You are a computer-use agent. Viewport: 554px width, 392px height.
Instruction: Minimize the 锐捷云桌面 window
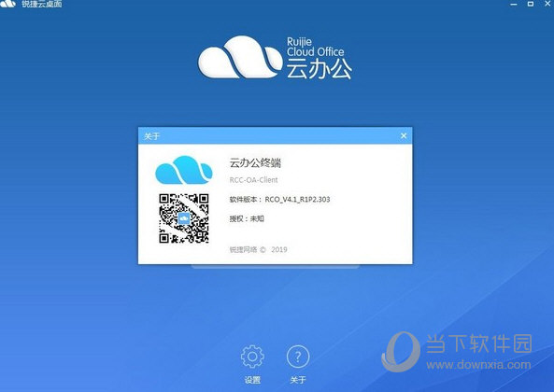pyautogui.click(x=514, y=5)
